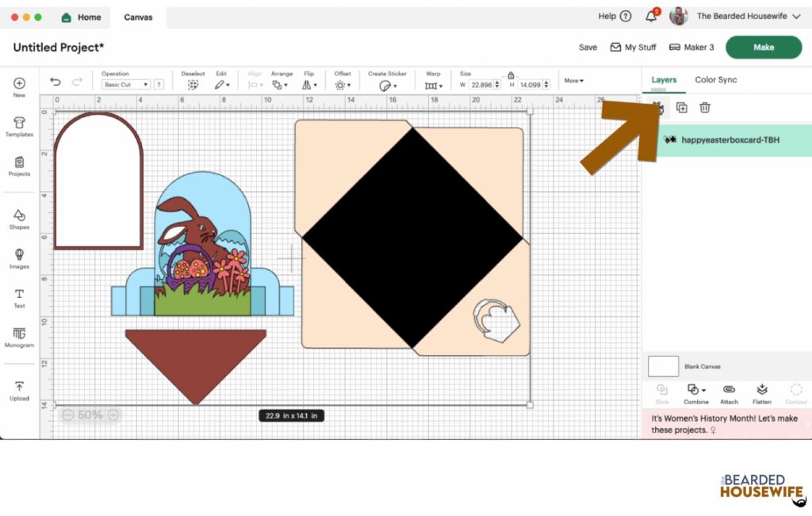Open the Combine dropdown
Viewport: 812px width, 516px height.
[x=696, y=394]
